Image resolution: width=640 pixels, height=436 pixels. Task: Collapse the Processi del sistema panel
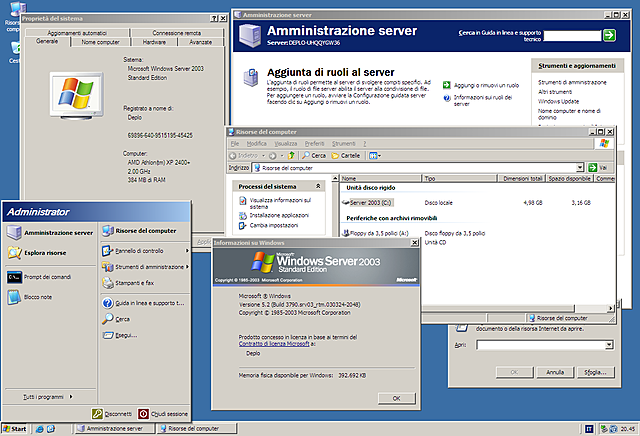click(x=318, y=186)
